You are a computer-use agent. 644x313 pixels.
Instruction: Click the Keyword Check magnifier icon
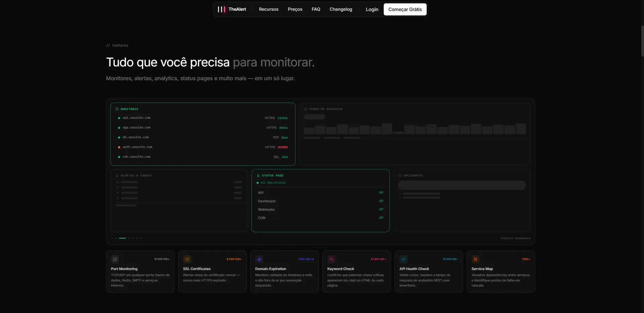pyautogui.click(x=331, y=259)
